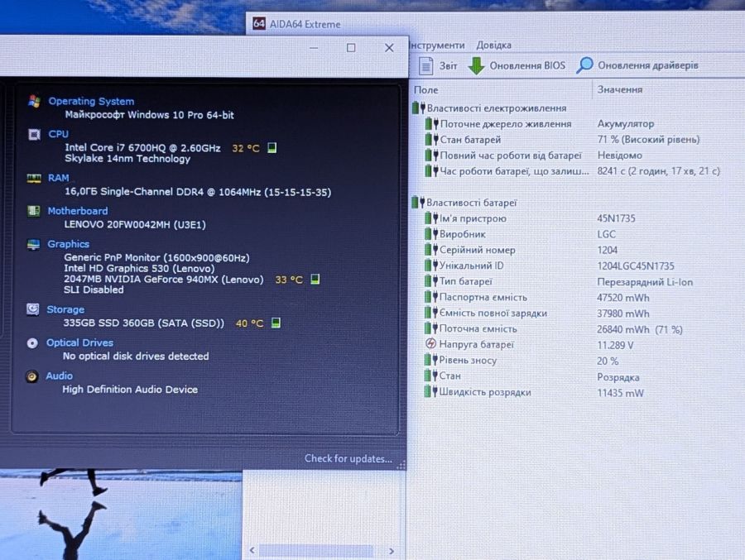745x560 pixels.
Task: Click the battery icon beside Швидкість розрядки
Action: [431, 392]
